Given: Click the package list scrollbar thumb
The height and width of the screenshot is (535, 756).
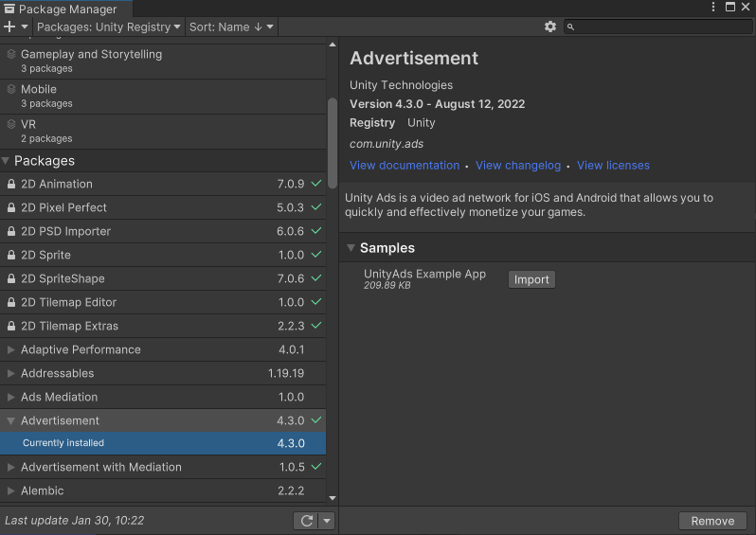Looking at the screenshot, I should tap(332, 143).
